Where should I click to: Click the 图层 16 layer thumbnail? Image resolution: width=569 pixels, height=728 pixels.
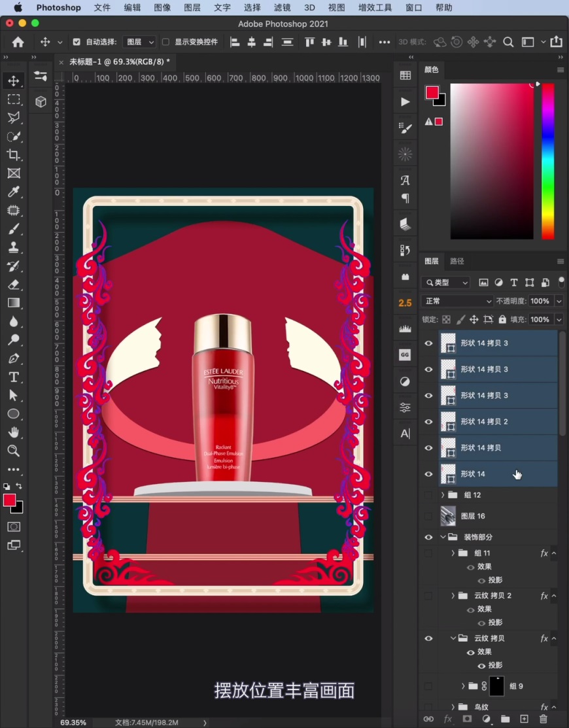(448, 516)
